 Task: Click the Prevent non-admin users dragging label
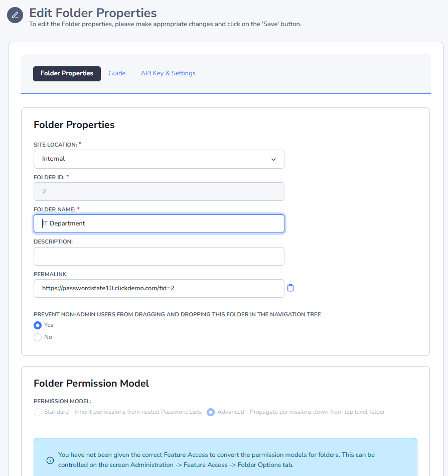point(177,314)
